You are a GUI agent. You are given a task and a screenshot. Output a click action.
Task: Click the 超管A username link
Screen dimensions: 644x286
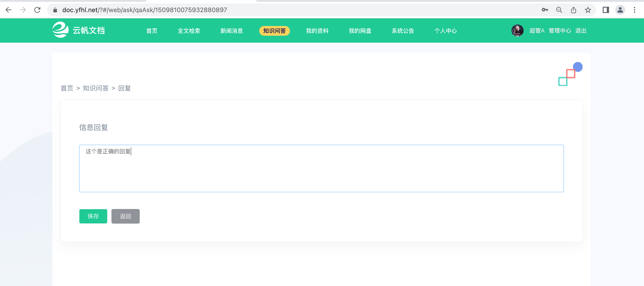(x=537, y=31)
